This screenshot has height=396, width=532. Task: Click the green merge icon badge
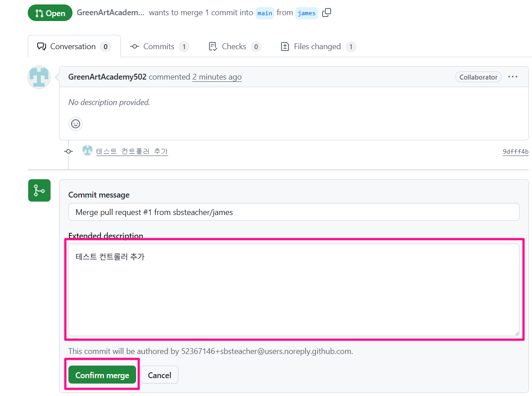point(39,190)
